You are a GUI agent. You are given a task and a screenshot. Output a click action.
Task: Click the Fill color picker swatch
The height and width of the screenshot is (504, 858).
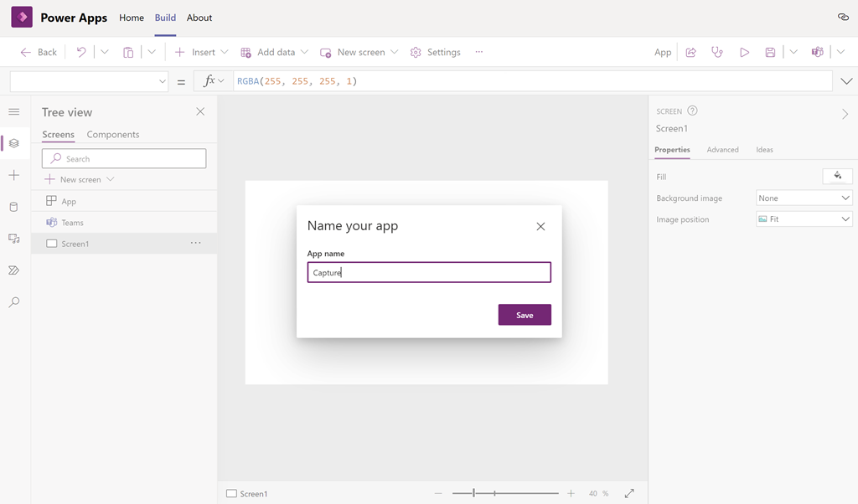click(x=837, y=176)
